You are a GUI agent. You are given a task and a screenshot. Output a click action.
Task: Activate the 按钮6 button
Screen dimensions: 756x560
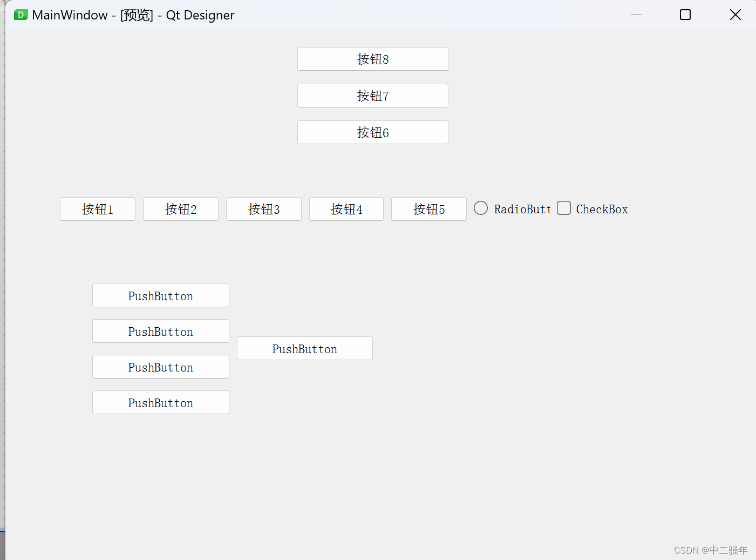point(373,132)
